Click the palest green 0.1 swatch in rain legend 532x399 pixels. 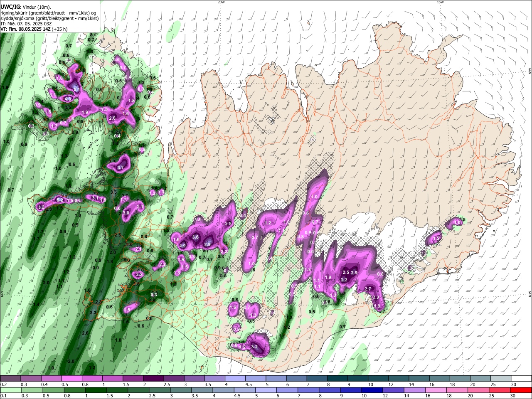pyautogui.click(x=11, y=390)
